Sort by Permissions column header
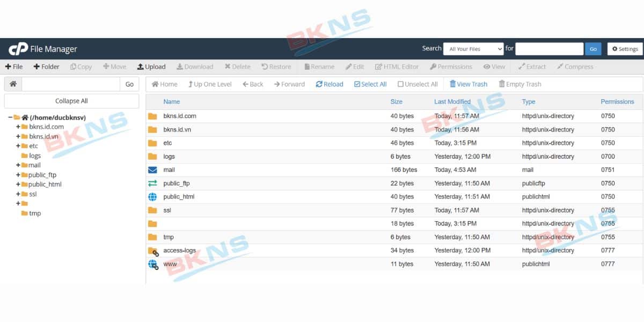The image size is (644, 322). pyautogui.click(x=617, y=101)
